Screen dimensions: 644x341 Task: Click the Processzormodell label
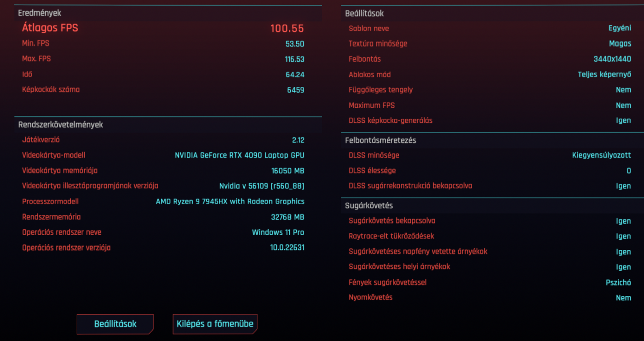[51, 202]
